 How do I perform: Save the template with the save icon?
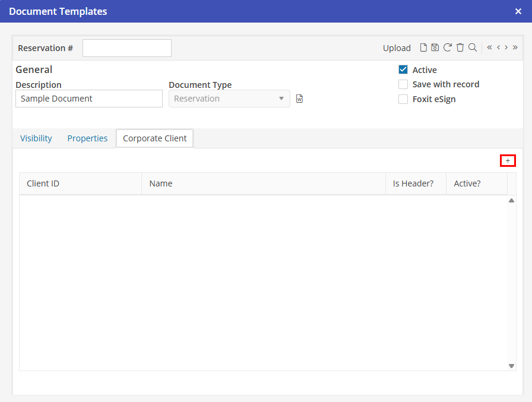(x=435, y=48)
